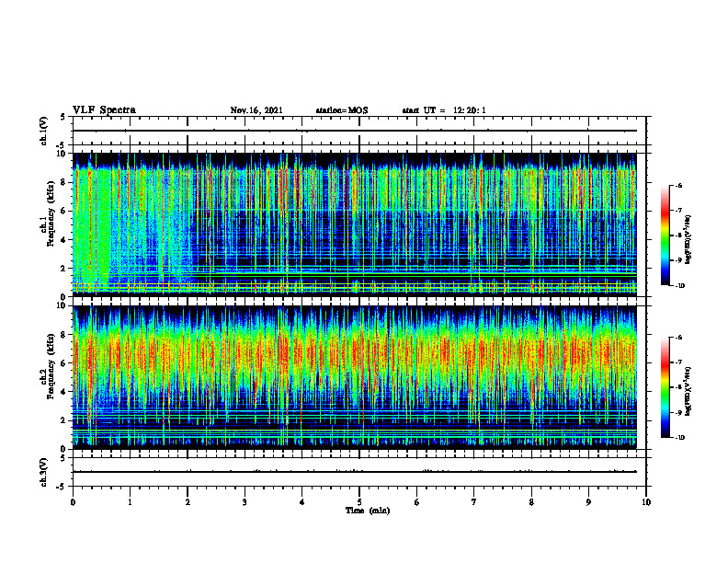Image resolution: width=728 pixels, height=563 pixels.
Task: Click the "9" tick on the time axis
Action: (588, 502)
